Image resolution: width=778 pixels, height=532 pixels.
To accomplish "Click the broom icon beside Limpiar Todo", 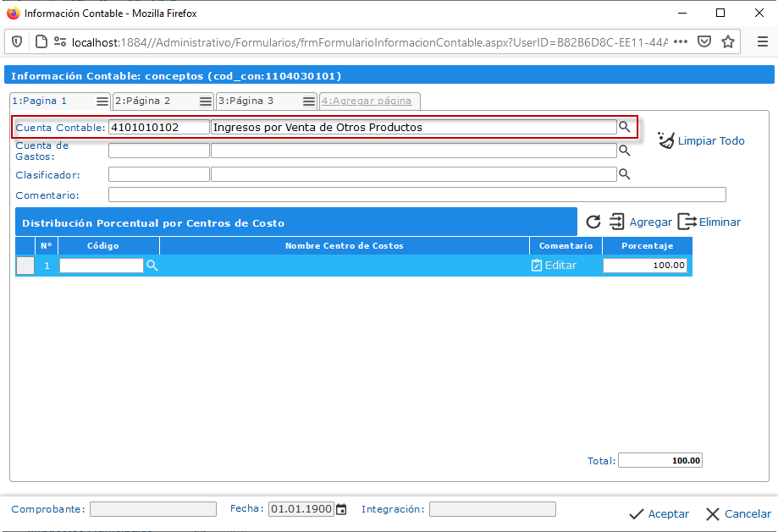I will (x=666, y=140).
